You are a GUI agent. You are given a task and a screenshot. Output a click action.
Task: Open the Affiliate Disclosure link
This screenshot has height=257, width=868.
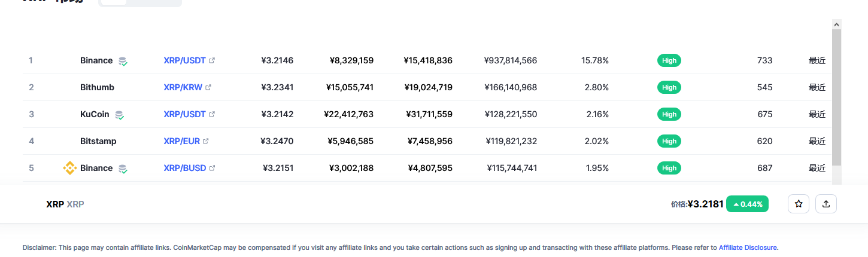[x=748, y=247]
